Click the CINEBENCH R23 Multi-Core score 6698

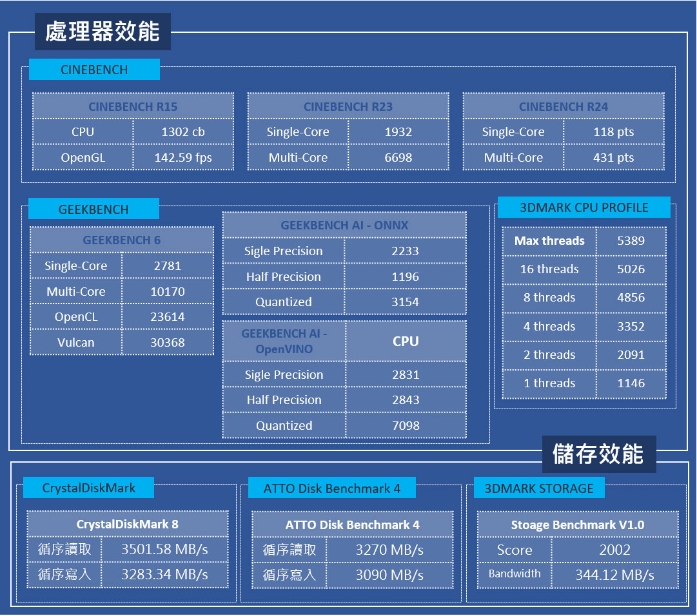pyautogui.click(x=398, y=158)
